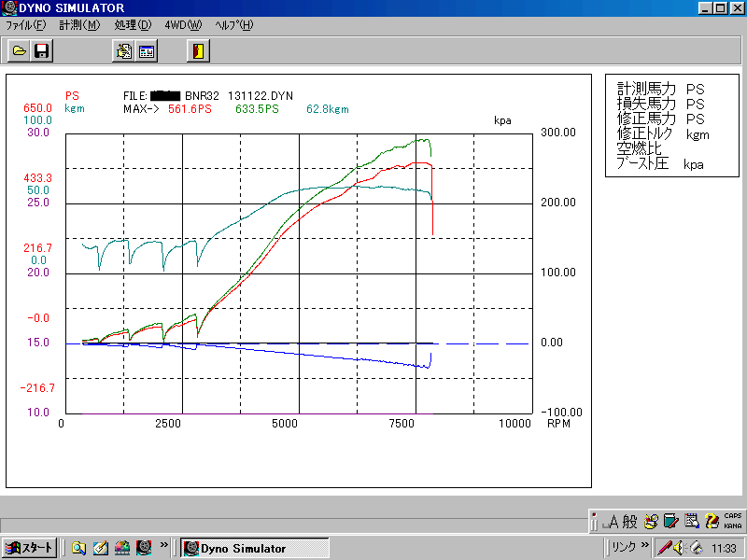Toggle the IME input mode 'A' indicator
Screen dimensions: 747x560
tap(613, 521)
